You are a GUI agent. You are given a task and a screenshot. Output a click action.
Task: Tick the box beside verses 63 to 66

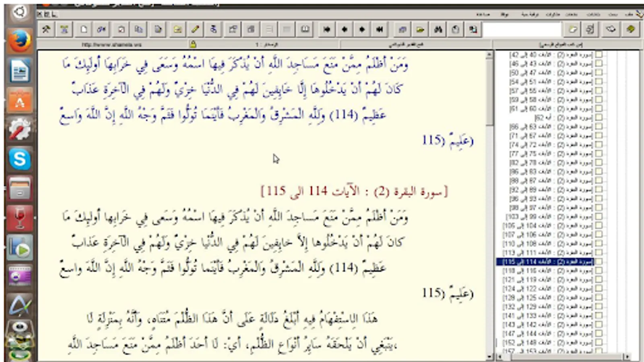(x=599, y=127)
